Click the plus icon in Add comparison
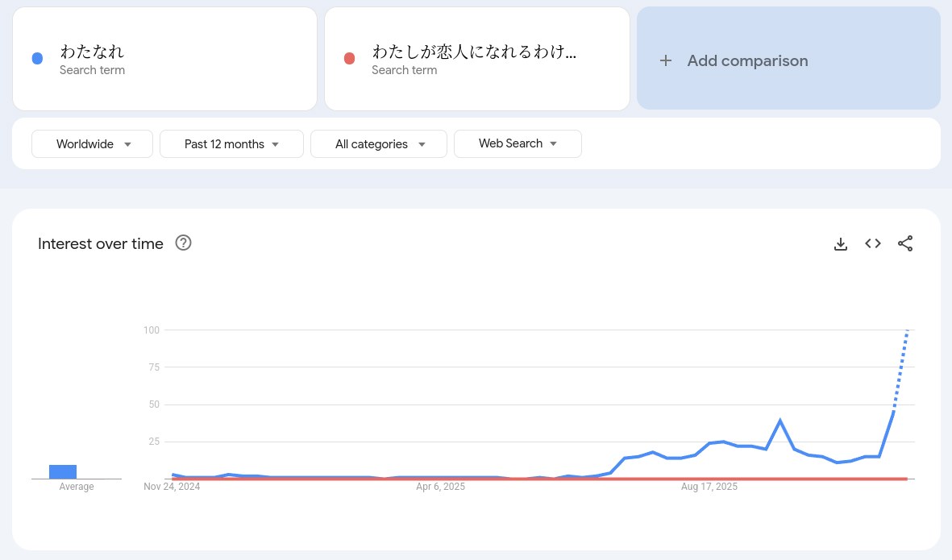Viewport: 952px width, 560px height. coord(666,60)
